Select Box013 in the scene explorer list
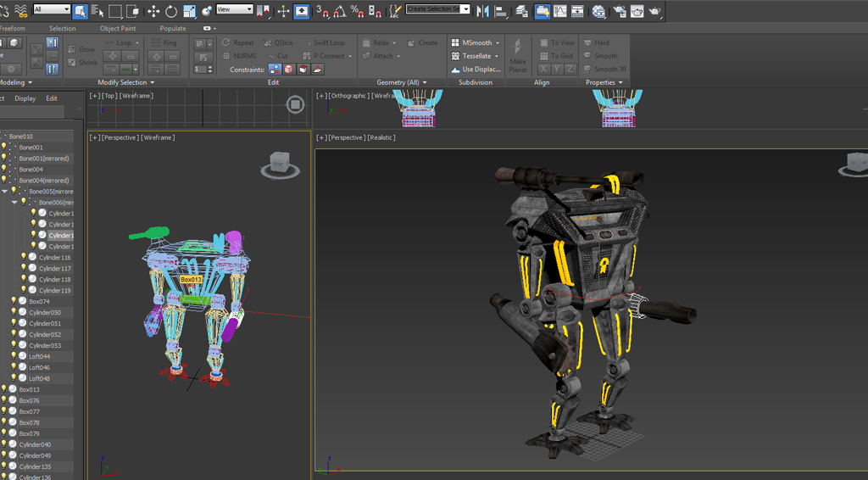This screenshot has height=480, width=868. click(30, 389)
